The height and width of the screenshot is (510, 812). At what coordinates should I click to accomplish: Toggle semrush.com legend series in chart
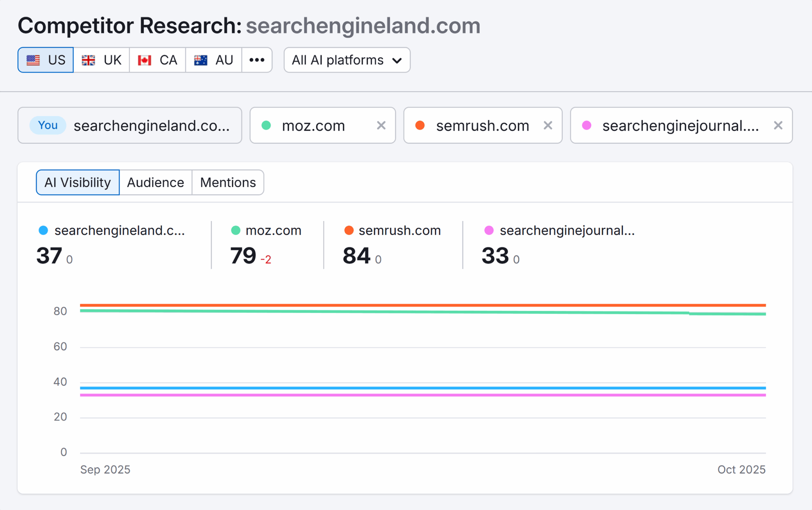point(393,230)
